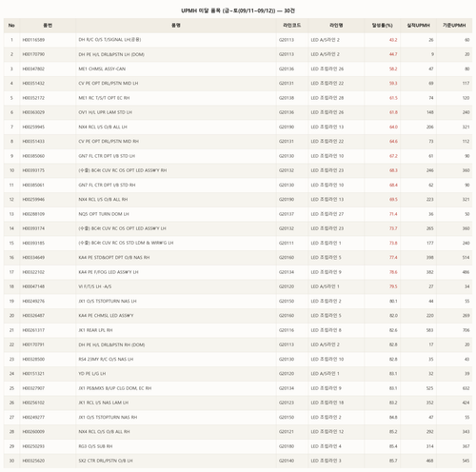Click '(수출) BC4t CUV RC OS STD LDM & WIRW'G LH'

[x=126, y=243]
